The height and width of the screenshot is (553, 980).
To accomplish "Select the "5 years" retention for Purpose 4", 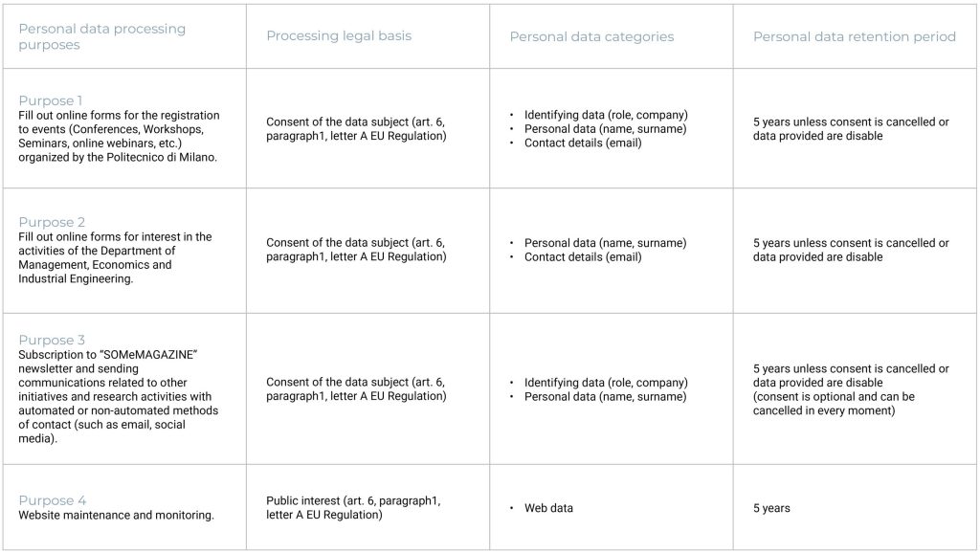I will pyautogui.click(x=771, y=508).
